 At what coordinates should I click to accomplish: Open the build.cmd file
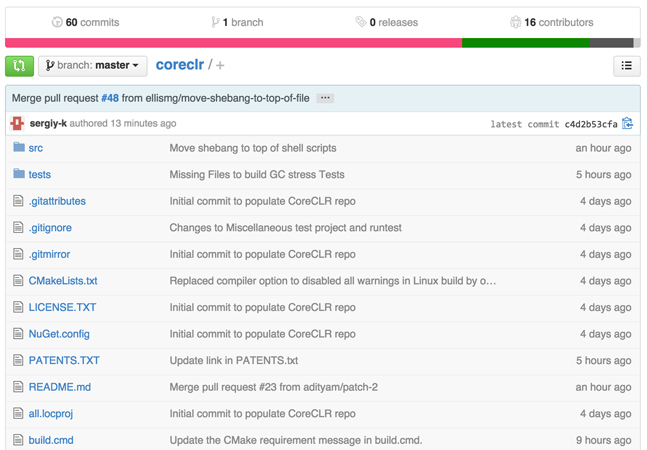[x=51, y=440]
